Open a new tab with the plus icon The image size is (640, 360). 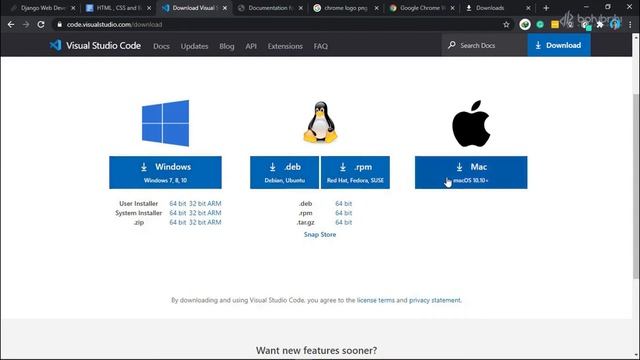(546, 8)
